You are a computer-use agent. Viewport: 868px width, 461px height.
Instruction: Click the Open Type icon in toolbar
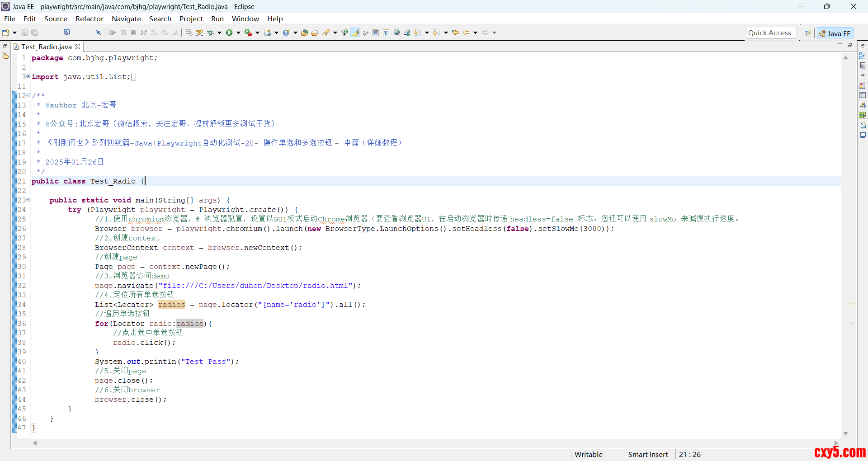coord(305,33)
